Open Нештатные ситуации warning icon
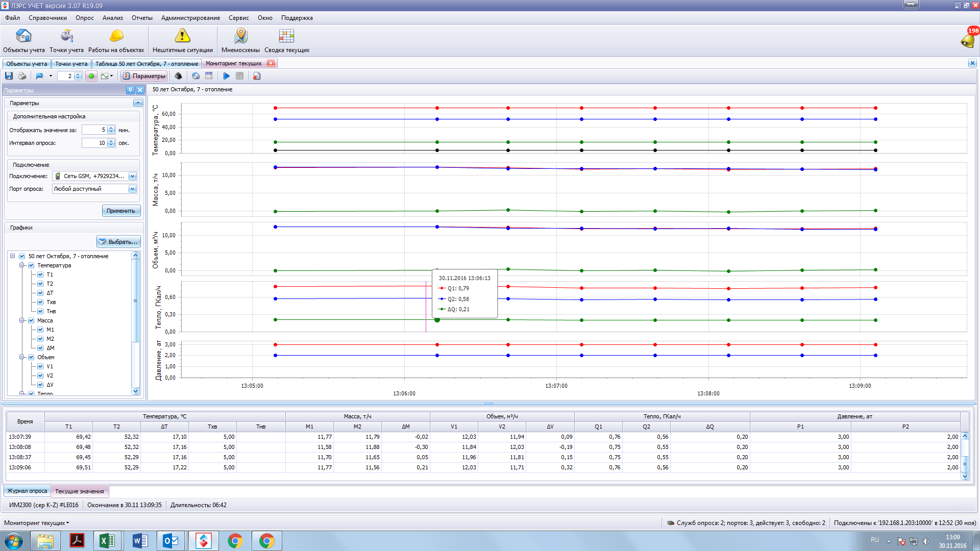The height and width of the screenshot is (551, 980). pos(182,40)
